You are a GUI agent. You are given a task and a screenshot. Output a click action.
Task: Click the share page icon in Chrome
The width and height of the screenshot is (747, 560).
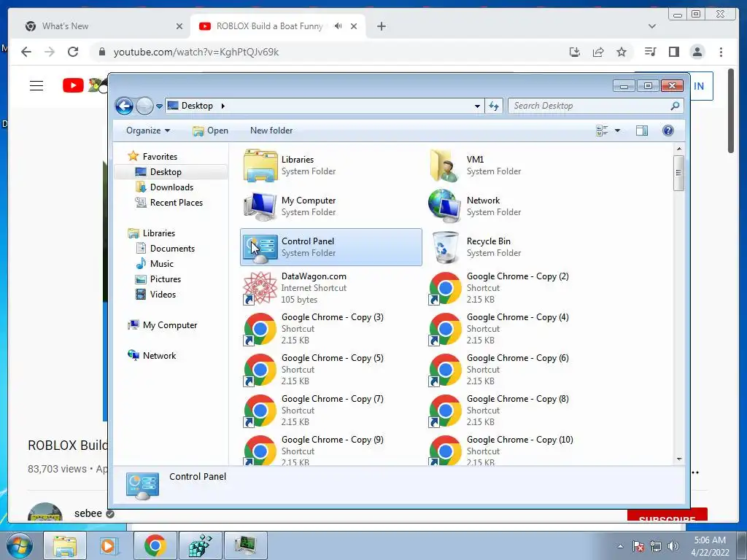coord(598,52)
